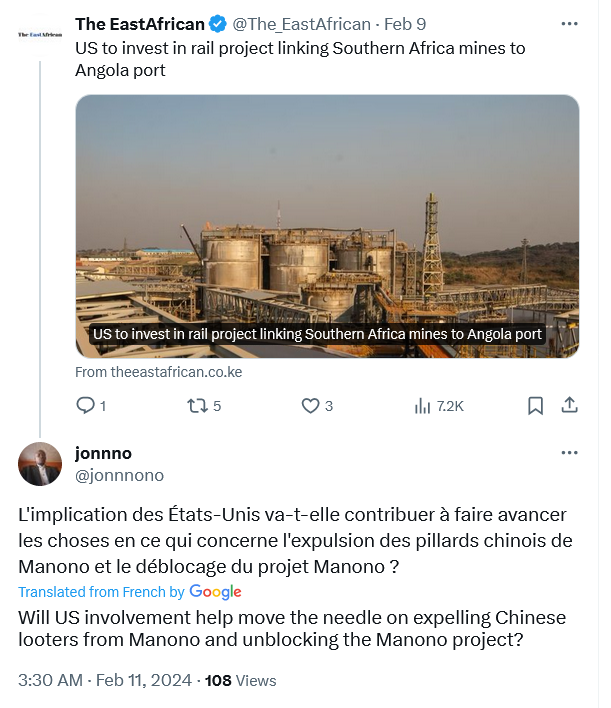Click the jonnno display name
This screenshot has height=708, width=611.
[103, 453]
